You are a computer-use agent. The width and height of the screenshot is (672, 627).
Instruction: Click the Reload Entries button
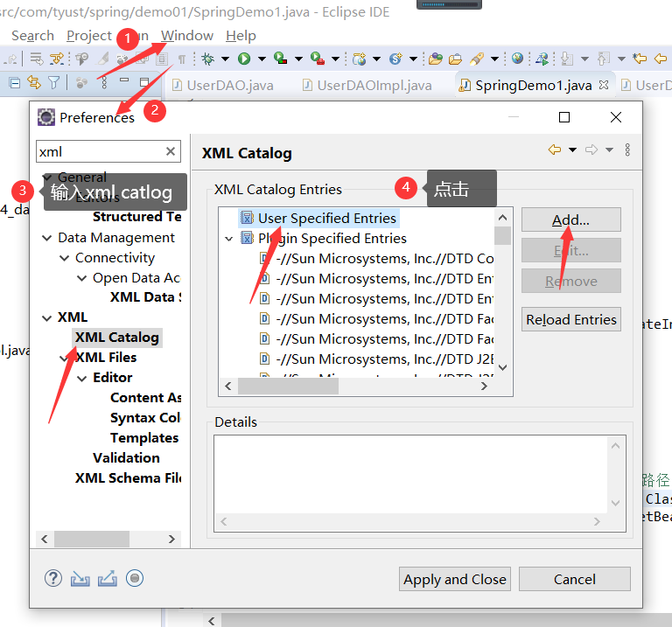[x=570, y=319]
